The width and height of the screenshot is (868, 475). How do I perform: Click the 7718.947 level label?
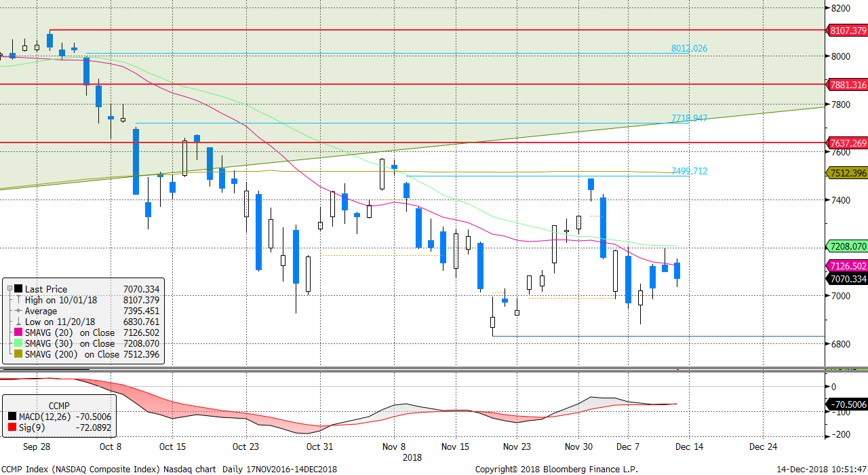[690, 118]
